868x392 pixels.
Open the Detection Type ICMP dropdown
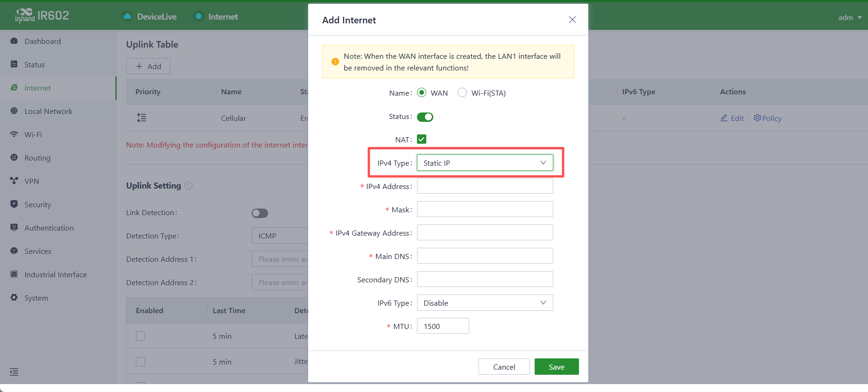click(280, 236)
